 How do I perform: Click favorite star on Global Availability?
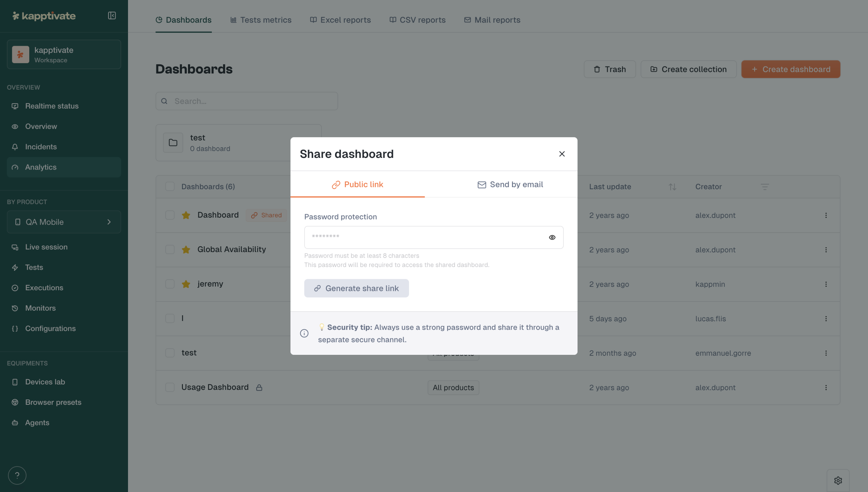[x=186, y=249]
